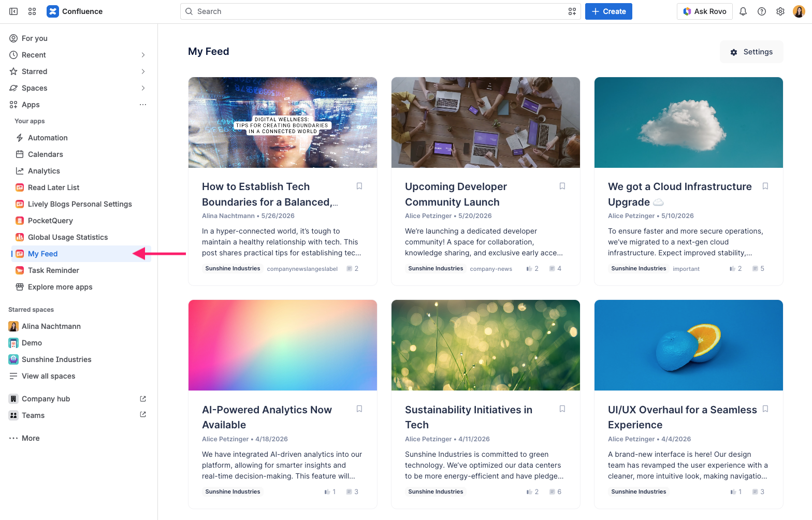Viewport: 812px width, 520px height.
Task: Expand the Starred section chevron
Action: coord(143,71)
